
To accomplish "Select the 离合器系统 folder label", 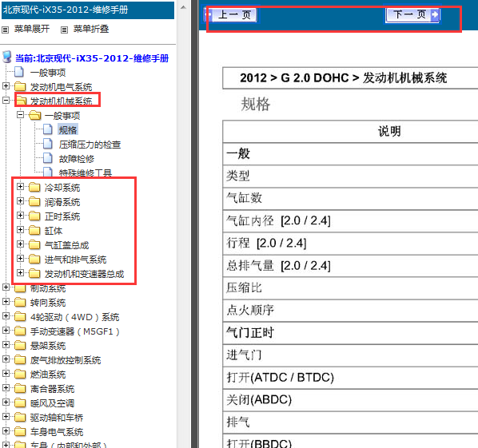I will coord(52,389).
